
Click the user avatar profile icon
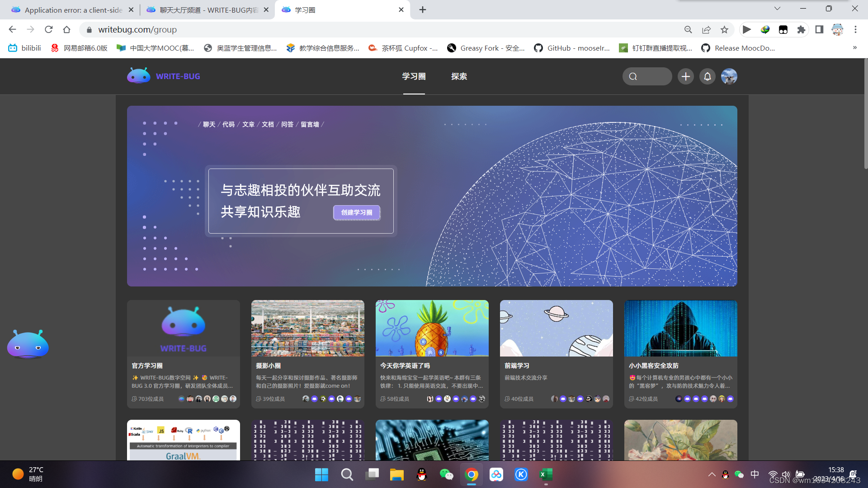click(729, 76)
